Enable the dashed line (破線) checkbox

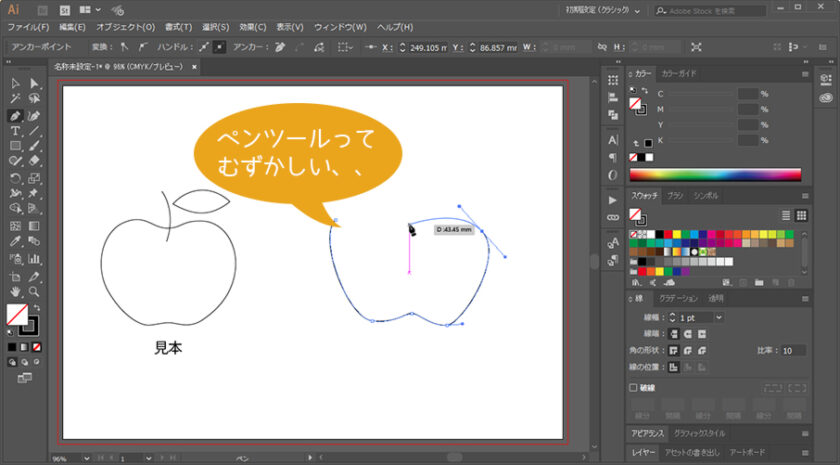pos(633,387)
